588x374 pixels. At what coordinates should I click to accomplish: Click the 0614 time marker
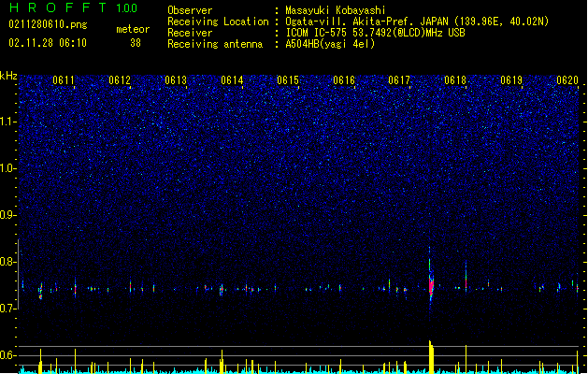click(232, 80)
